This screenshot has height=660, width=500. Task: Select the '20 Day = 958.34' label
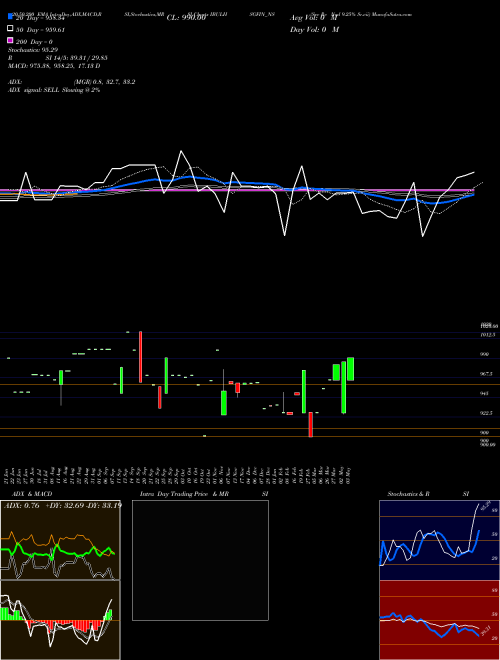40,18
